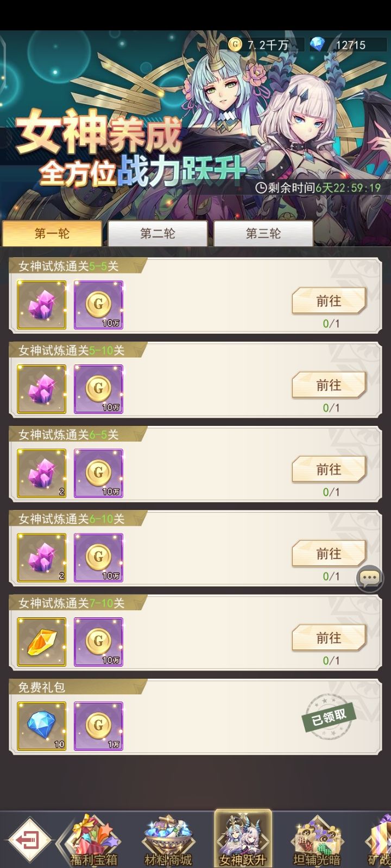391x868 pixels.
Task: Tap the blue diamond currency icon at top
Action: (317, 44)
